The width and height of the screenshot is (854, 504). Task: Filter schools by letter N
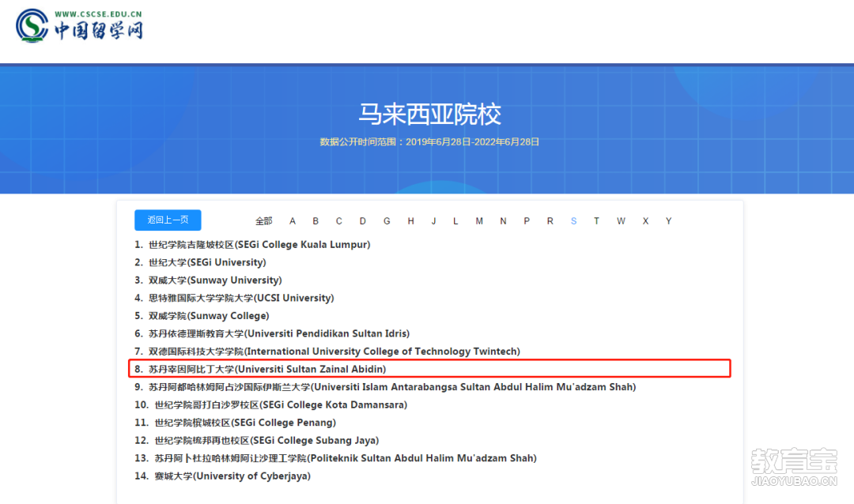(x=503, y=221)
